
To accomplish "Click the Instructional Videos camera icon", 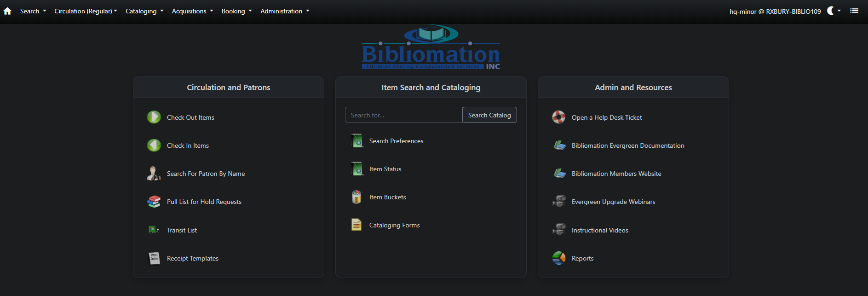I will tap(559, 230).
